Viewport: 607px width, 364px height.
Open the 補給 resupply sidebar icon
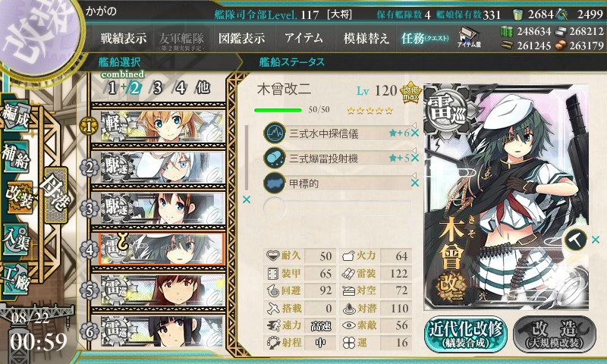click(16, 157)
